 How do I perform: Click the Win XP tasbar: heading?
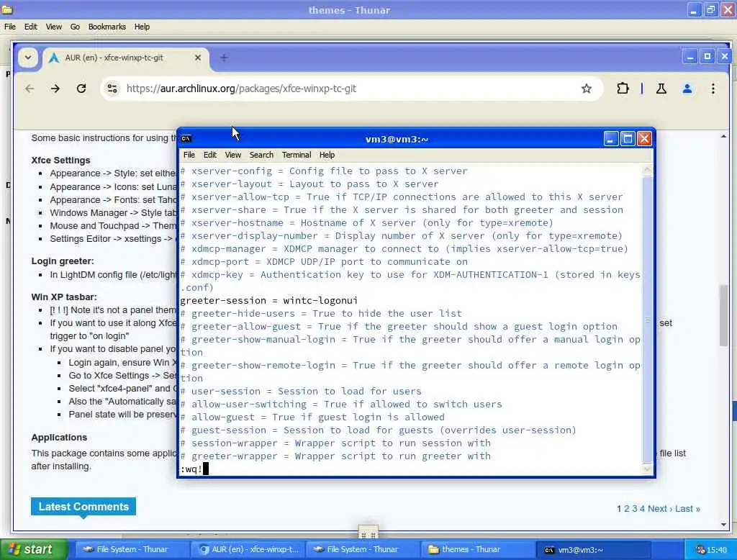coord(64,297)
